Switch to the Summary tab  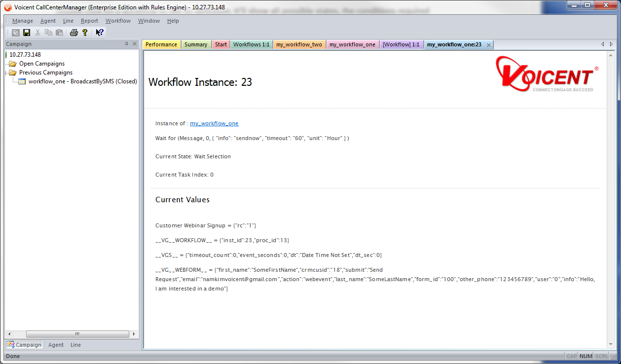tap(196, 44)
